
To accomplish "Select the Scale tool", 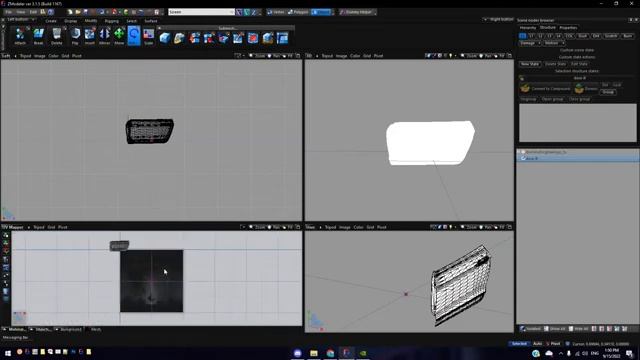I will coord(149,36).
